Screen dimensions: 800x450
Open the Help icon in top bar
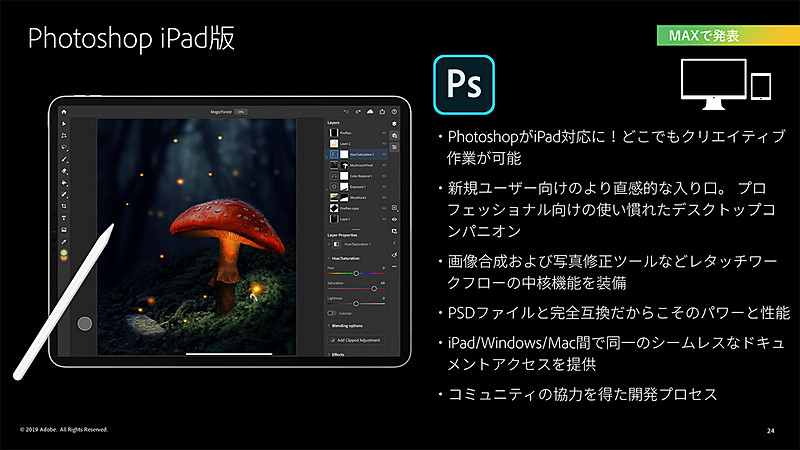[394, 112]
